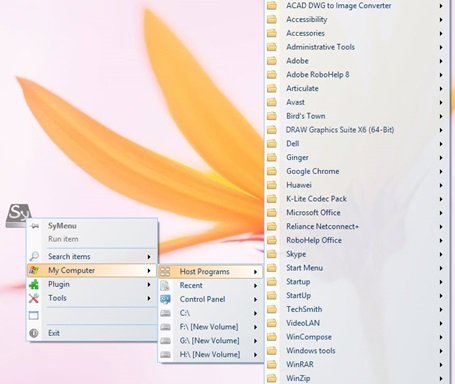455x384 pixels.
Task: Open ACAD DWG to Image Converter entry
Action: click(356, 6)
